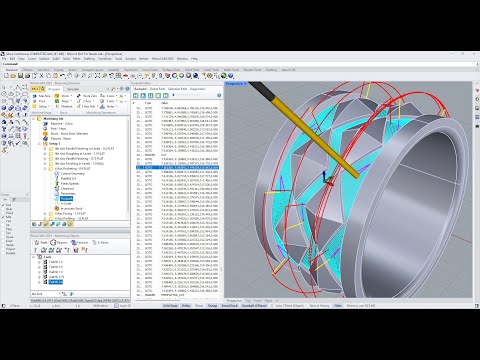Click the Save diskette icon

click(x=20, y=76)
